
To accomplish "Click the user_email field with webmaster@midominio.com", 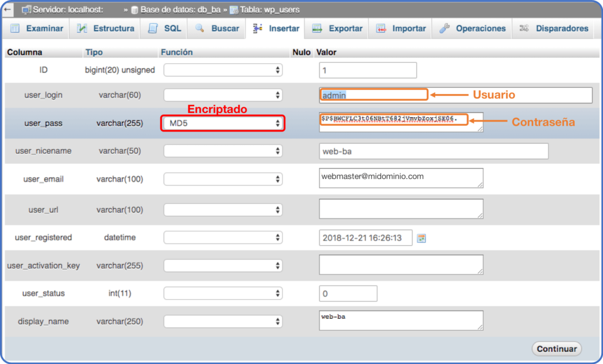I will [401, 178].
